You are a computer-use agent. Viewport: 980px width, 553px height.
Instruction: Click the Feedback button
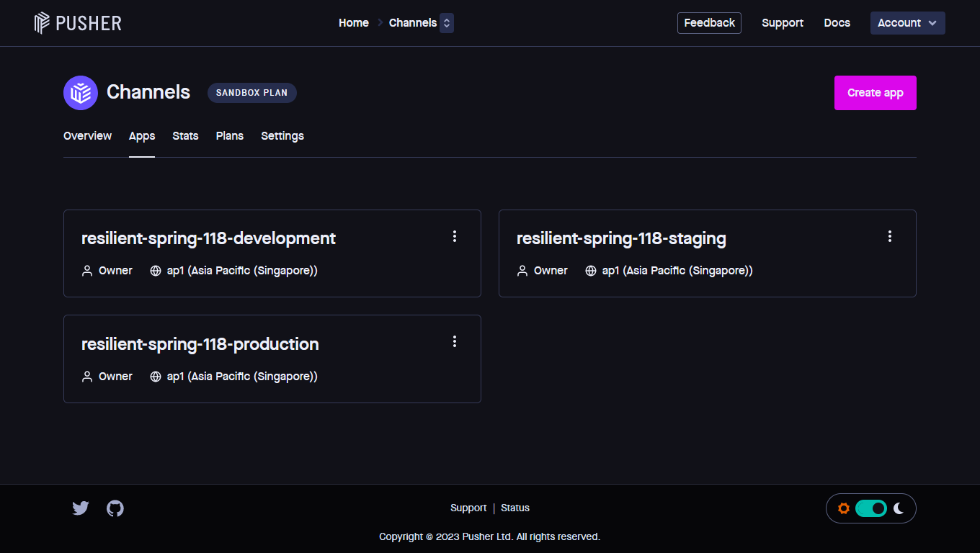point(709,23)
